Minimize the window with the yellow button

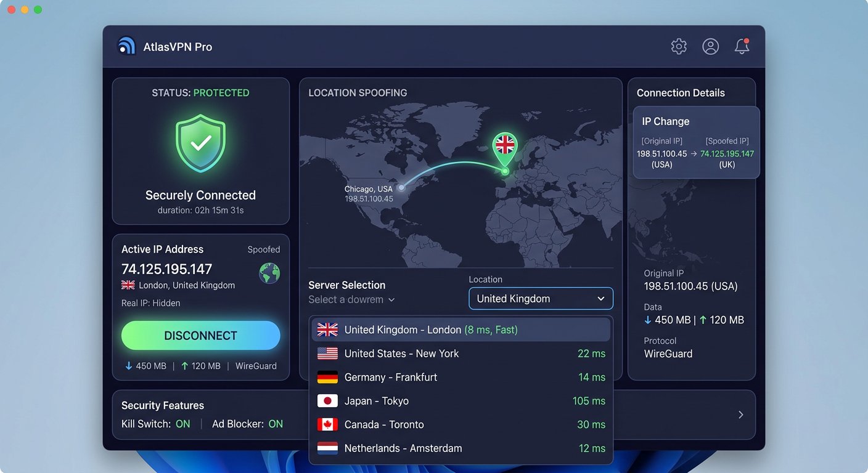tap(25, 10)
